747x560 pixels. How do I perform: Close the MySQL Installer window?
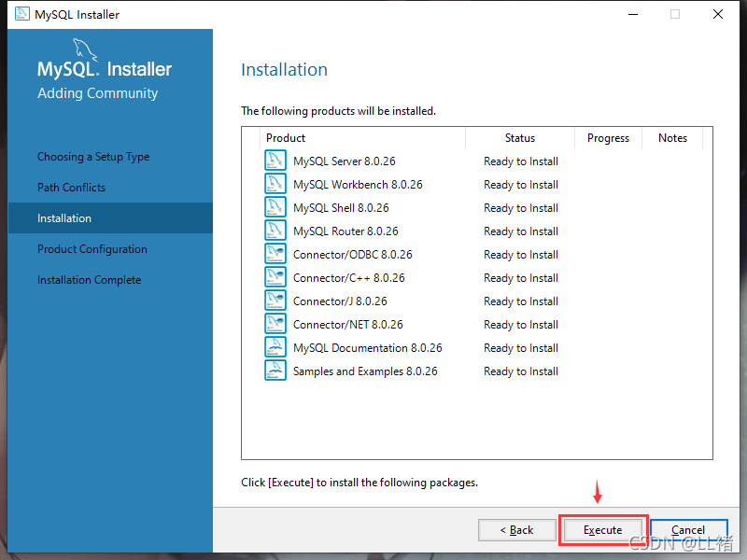[x=718, y=14]
